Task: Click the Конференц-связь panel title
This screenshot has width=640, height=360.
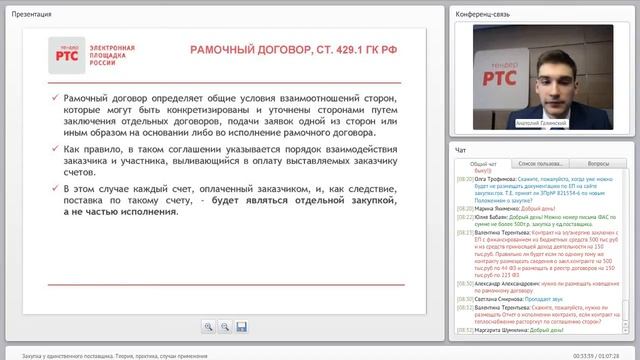Action: (482, 14)
